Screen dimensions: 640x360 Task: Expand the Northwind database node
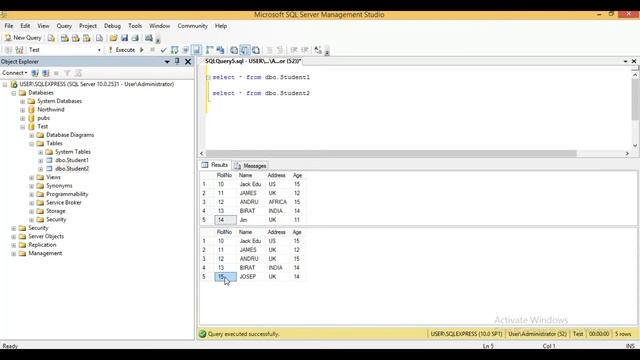click(22, 110)
